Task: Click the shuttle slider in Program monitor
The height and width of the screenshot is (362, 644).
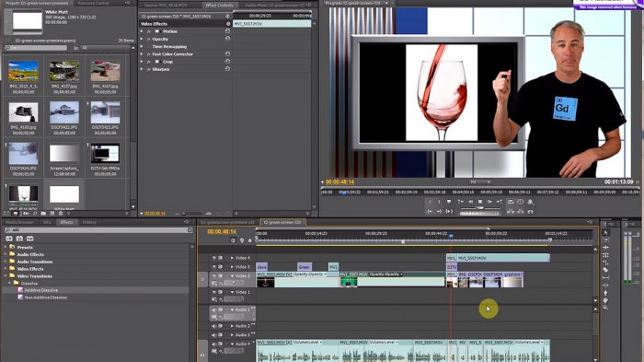Action: (479, 209)
